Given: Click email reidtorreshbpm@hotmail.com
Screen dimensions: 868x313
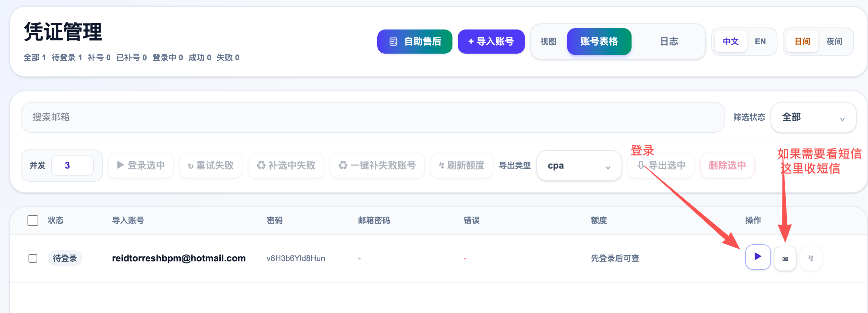Looking at the screenshot, I should pos(178,258).
